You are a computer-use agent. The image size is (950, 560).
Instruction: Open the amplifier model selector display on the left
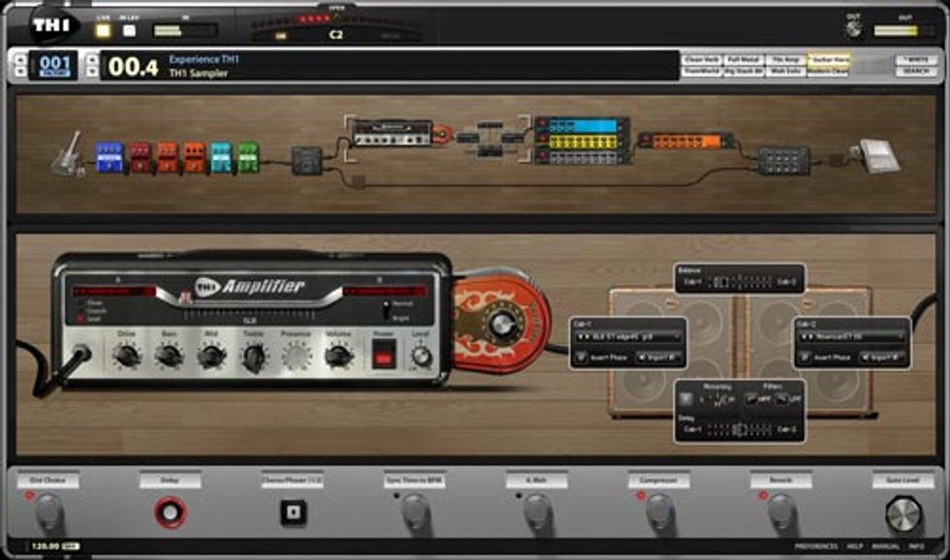pos(114,292)
